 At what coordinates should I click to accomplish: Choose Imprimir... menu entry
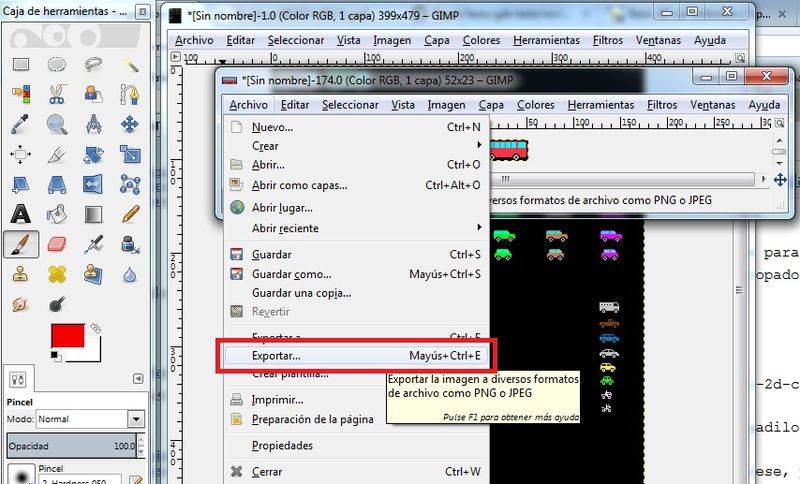coord(356,399)
